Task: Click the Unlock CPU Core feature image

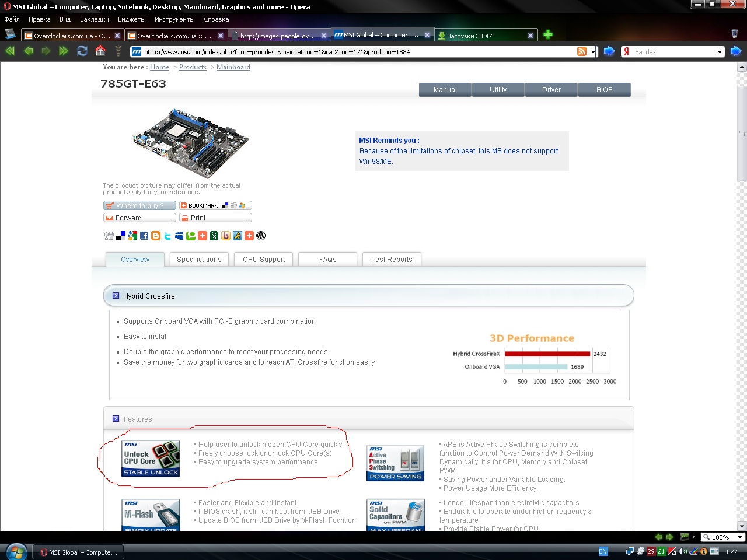Action: pos(151,459)
